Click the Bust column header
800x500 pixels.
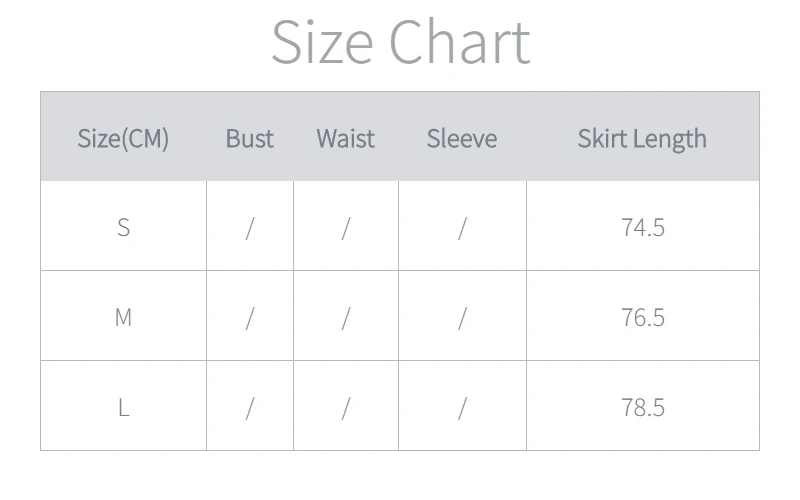click(x=249, y=138)
